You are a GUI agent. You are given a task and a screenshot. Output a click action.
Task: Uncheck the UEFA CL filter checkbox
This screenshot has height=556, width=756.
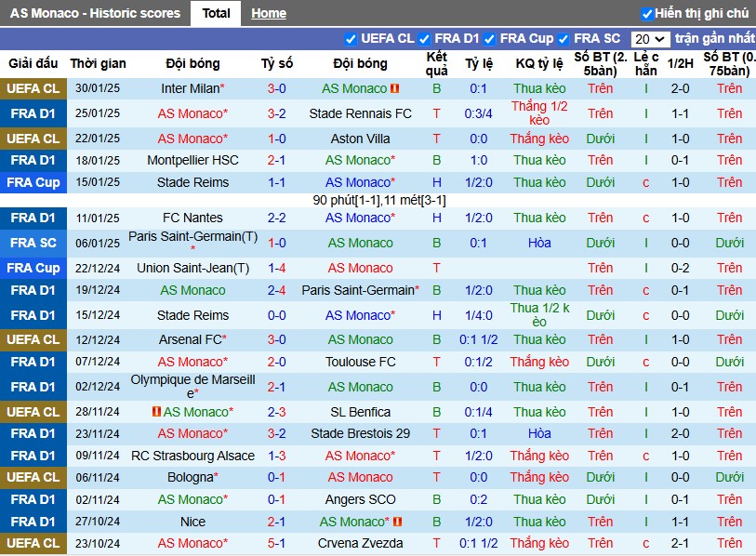(x=351, y=39)
